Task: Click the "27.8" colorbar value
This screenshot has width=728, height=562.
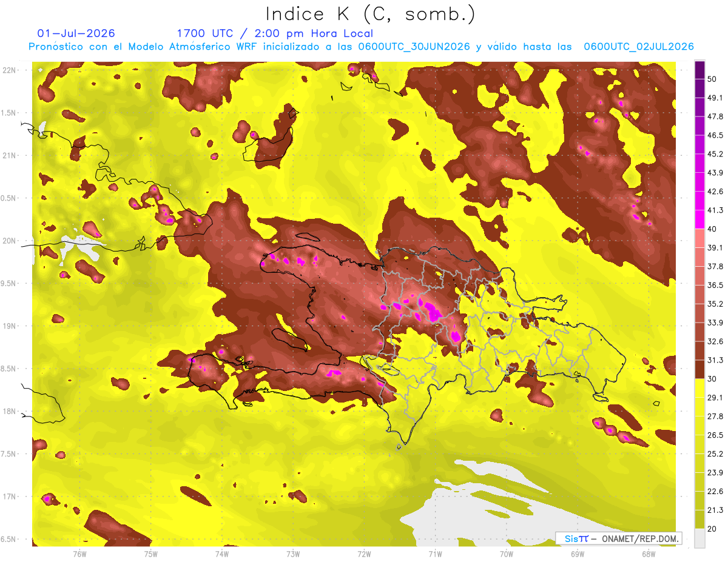Action: pyautogui.click(x=715, y=416)
